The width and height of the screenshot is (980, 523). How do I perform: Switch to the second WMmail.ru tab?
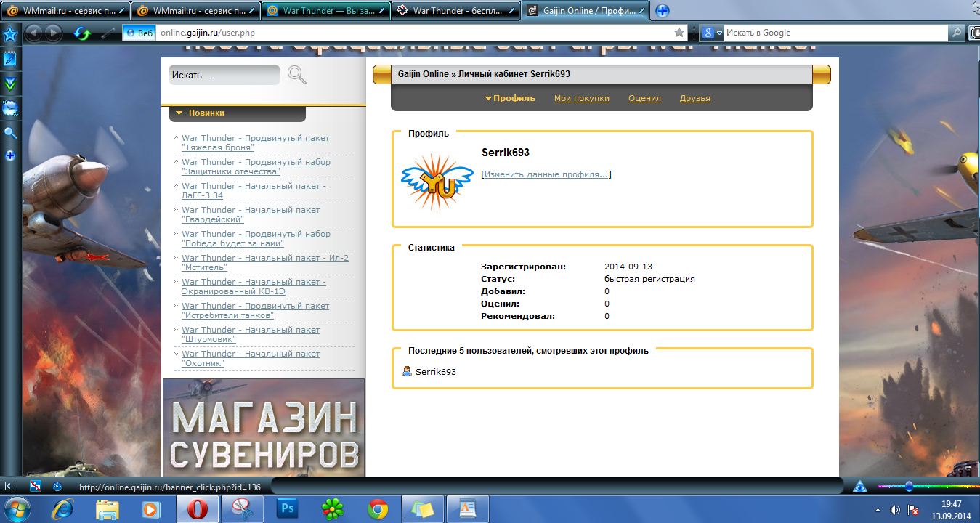tap(195, 11)
